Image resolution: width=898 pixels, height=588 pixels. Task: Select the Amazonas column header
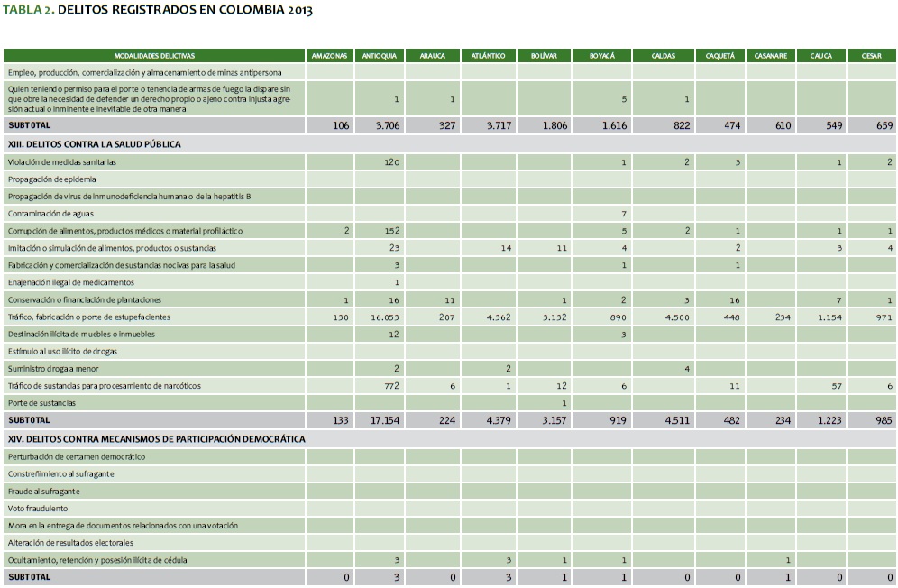pyautogui.click(x=329, y=56)
